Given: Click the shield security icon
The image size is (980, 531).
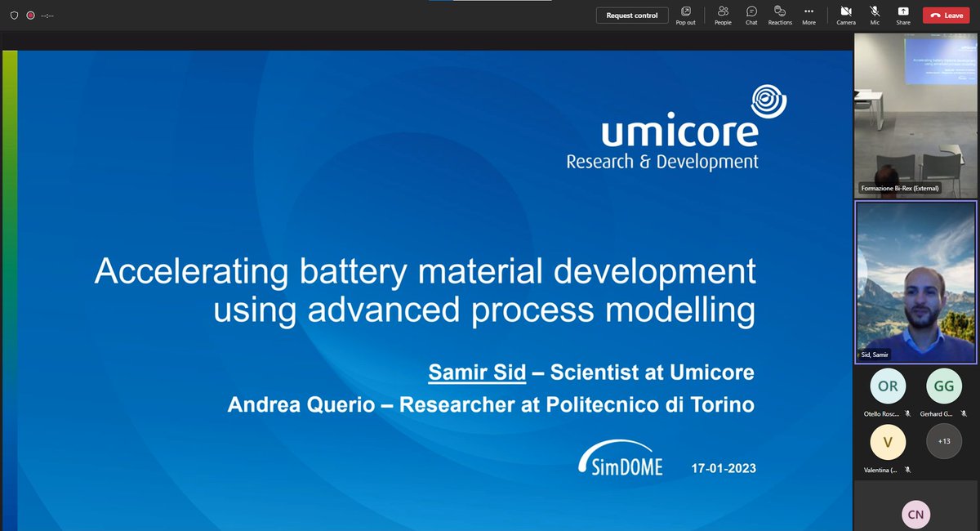Looking at the screenshot, I should (14, 15).
